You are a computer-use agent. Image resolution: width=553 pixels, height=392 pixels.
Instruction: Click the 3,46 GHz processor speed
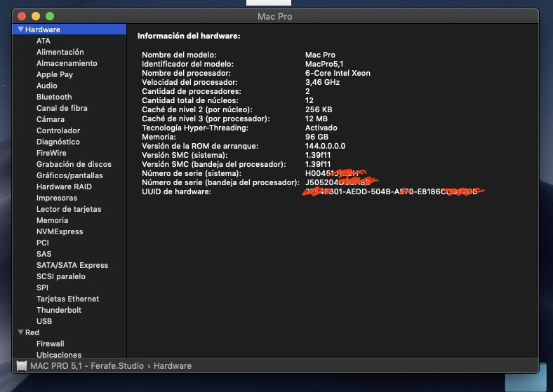322,82
